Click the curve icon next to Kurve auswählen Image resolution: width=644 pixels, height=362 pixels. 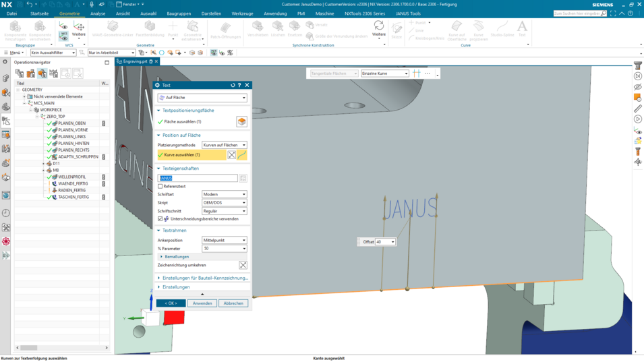pyautogui.click(x=242, y=155)
